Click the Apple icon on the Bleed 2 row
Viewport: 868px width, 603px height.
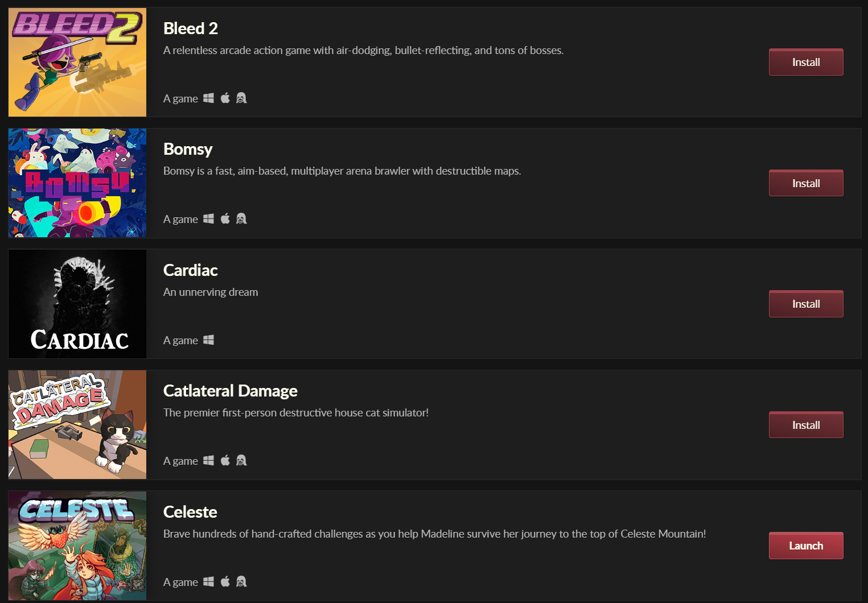click(x=225, y=98)
